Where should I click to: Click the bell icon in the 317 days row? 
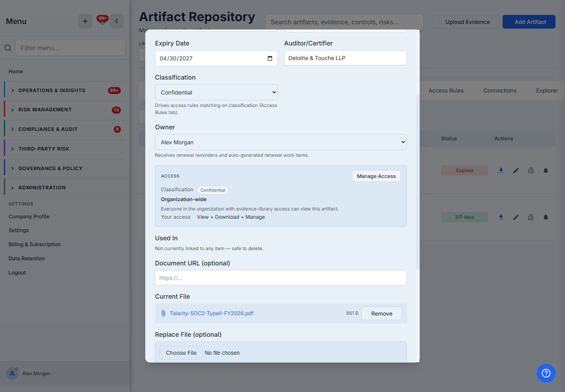(546, 217)
